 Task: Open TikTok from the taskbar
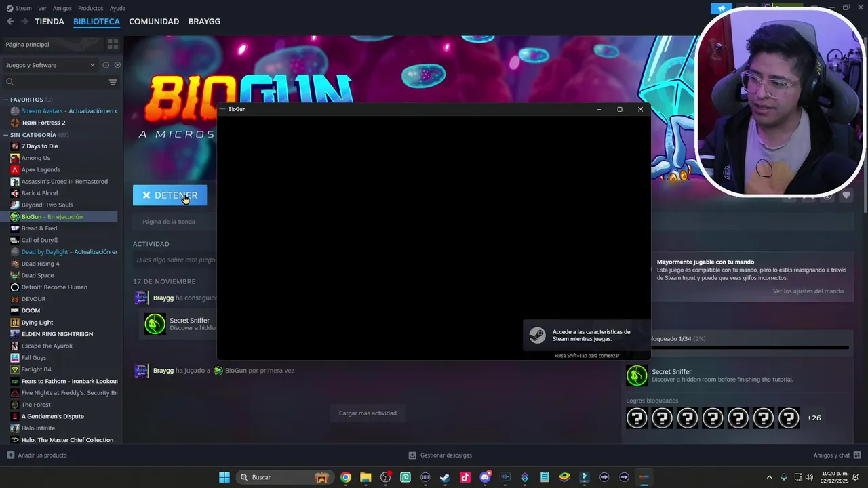[465, 477]
